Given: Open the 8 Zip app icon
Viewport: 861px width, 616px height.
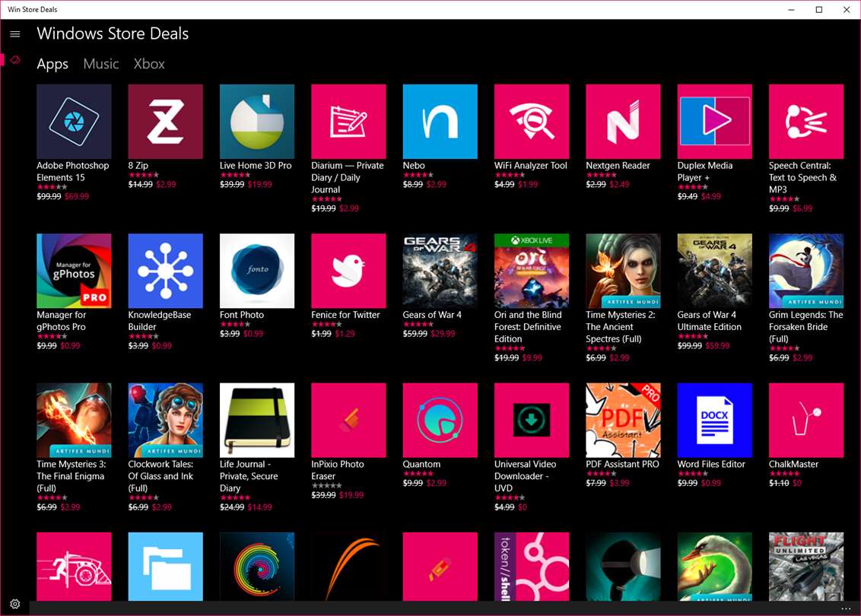Looking at the screenshot, I should (165, 122).
